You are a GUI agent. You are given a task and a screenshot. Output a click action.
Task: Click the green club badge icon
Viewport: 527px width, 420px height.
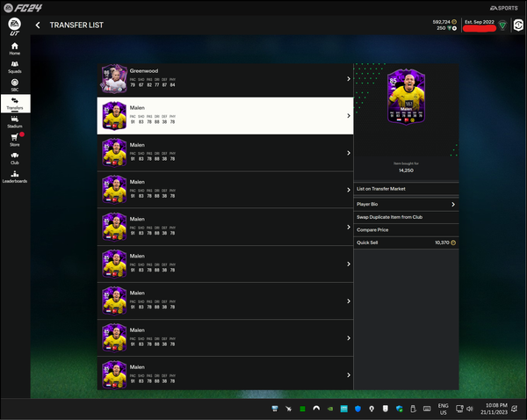502,25
